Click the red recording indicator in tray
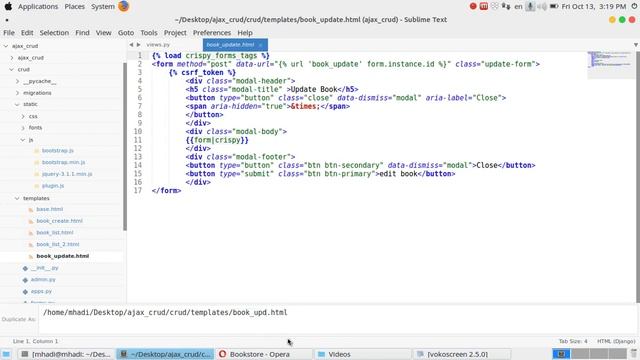 pyautogui.click(x=473, y=6)
